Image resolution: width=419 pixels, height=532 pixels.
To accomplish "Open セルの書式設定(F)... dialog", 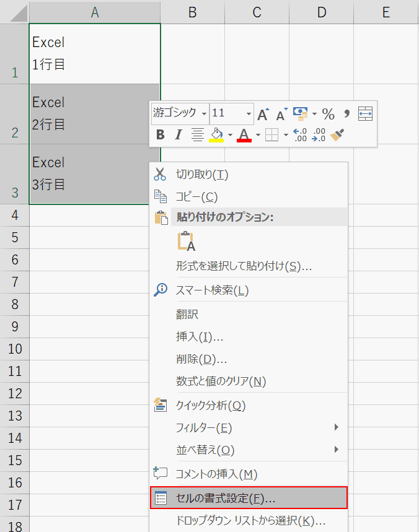I will pyautogui.click(x=249, y=498).
